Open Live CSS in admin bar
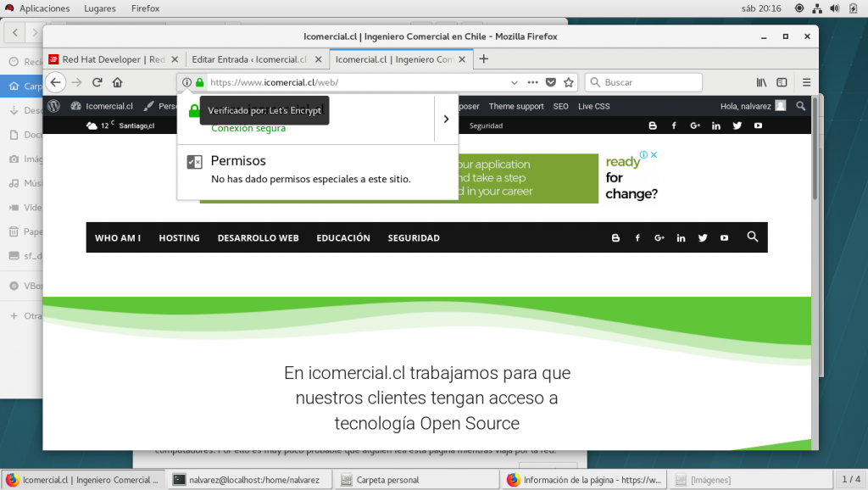The height and width of the screenshot is (490, 868). pos(594,106)
